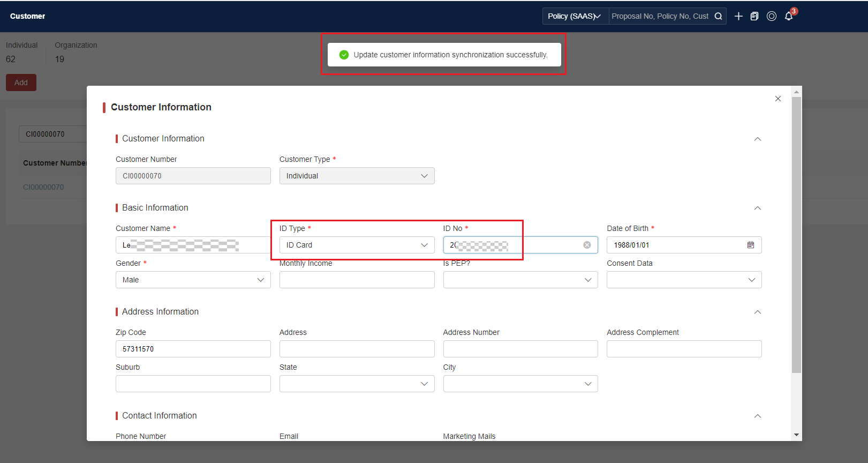Open the ID Type dropdown
Image resolution: width=868 pixels, height=463 pixels.
[357, 245]
